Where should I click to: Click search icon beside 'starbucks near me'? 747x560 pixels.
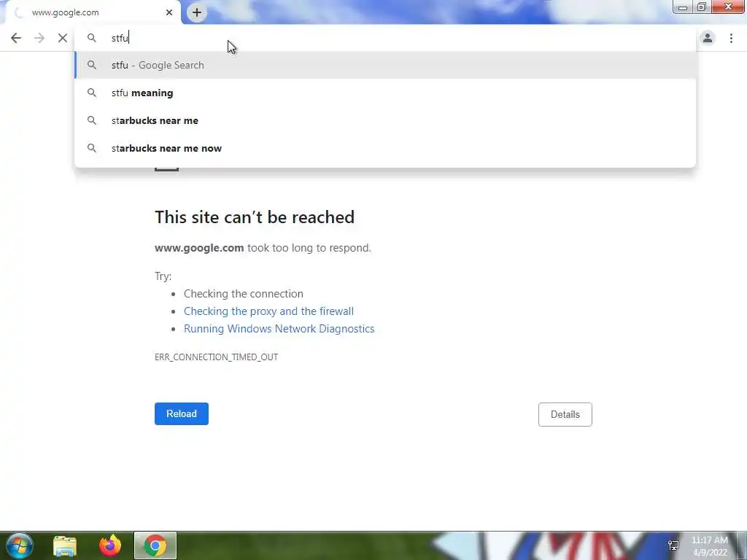click(x=91, y=120)
